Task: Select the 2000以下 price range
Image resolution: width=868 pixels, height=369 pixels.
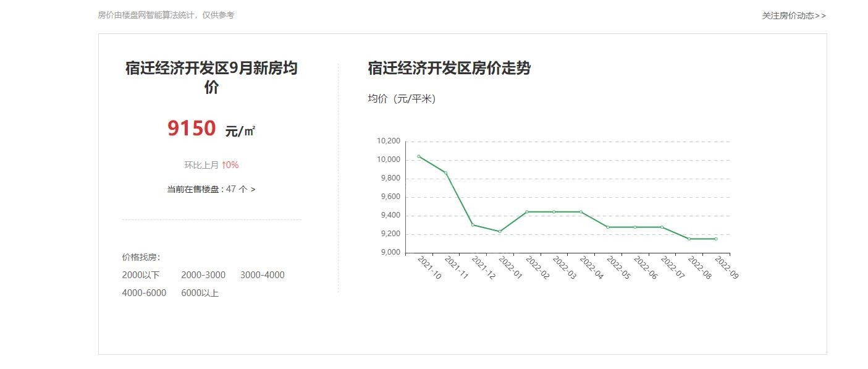Action: [x=140, y=275]
